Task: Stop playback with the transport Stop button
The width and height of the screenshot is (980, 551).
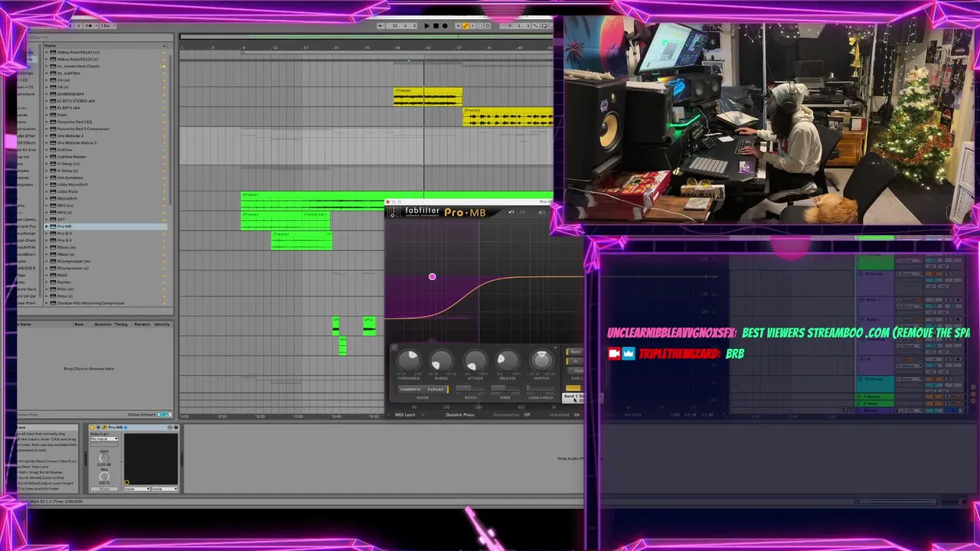Action: (x=436, y=26)
